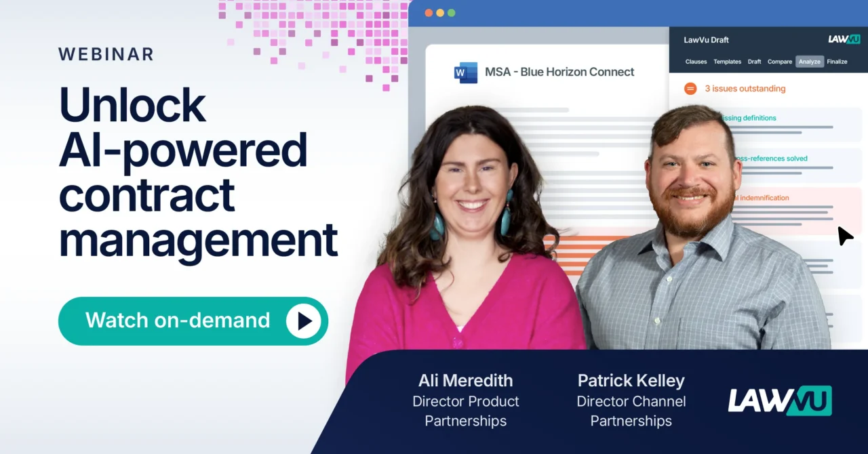Click the red traffic light dot
Screen dimensions: 868x454
point(427,12)
